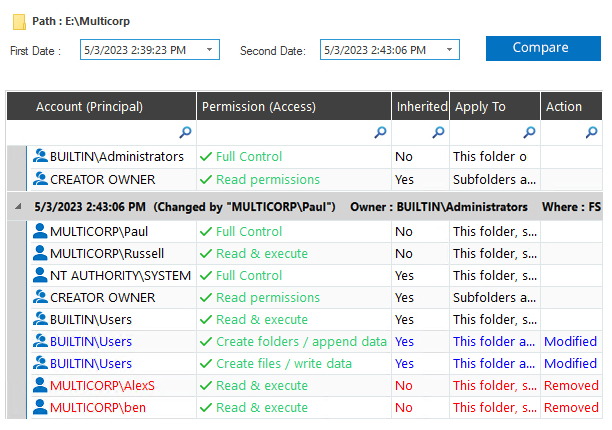Sort by Inherited column header

pyautogui.click(x=421, y=106)
